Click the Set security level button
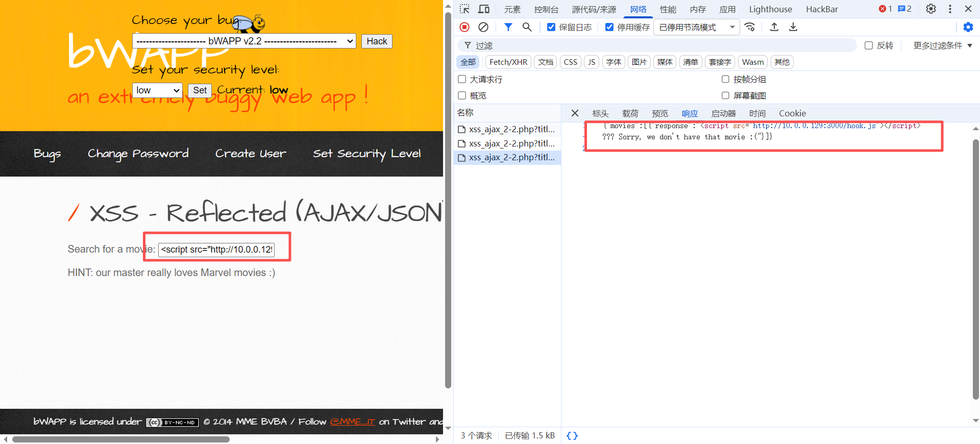This screenshot has height=444, width=980. click(x=200, y=90)
